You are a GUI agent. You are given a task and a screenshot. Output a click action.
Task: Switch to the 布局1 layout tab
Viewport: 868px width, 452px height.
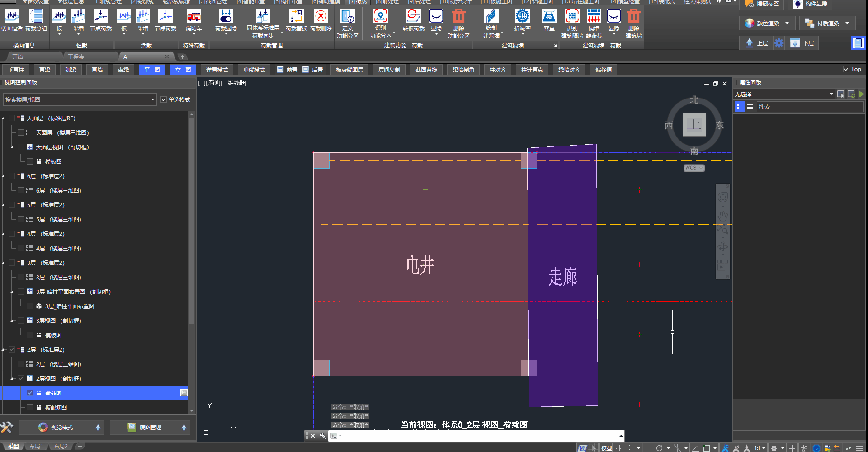point(36,446)
